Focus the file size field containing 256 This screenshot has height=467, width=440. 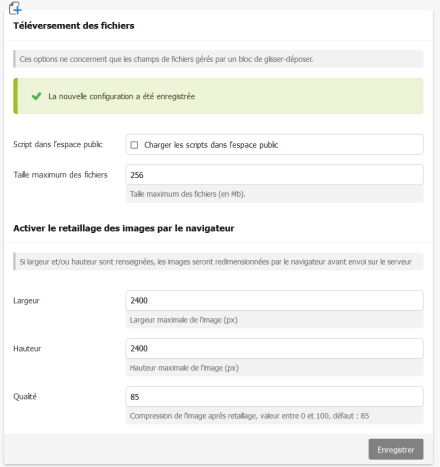tap(275, 175)
